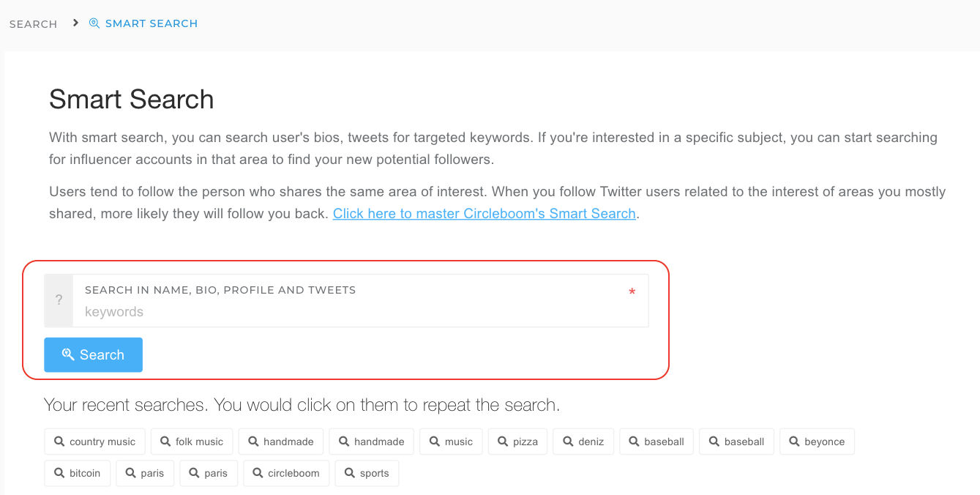Viewport: 980px width, 495px height.
Task: Open the master Circleboom's Smart Search link
Action: pyautogui.click(x=484, y=213)
